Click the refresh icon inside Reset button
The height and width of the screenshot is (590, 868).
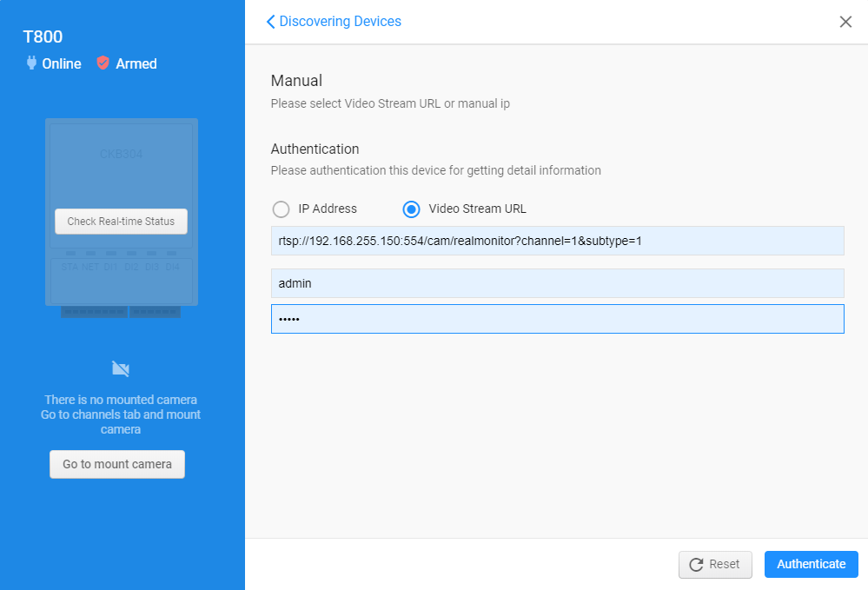(x=696, y=564)
